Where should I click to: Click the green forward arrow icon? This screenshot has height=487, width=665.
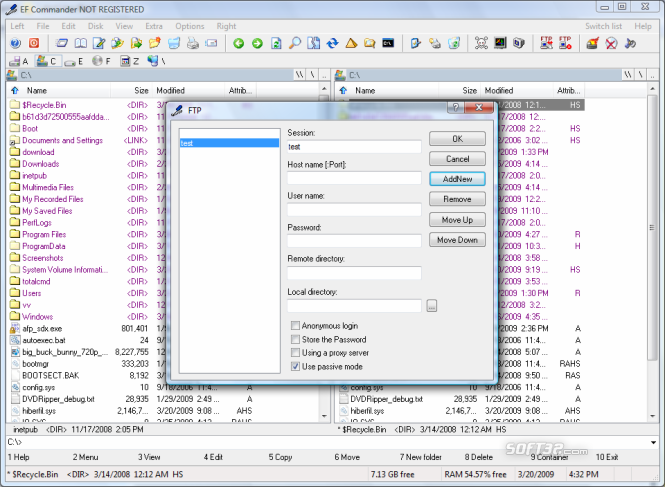point(257,43)
